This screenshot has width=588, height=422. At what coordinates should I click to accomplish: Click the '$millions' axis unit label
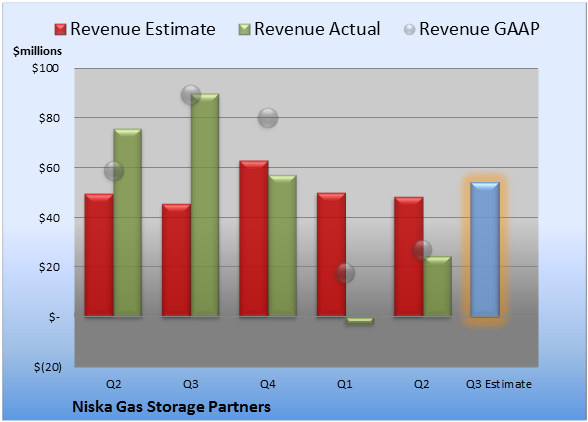(37, 51)
